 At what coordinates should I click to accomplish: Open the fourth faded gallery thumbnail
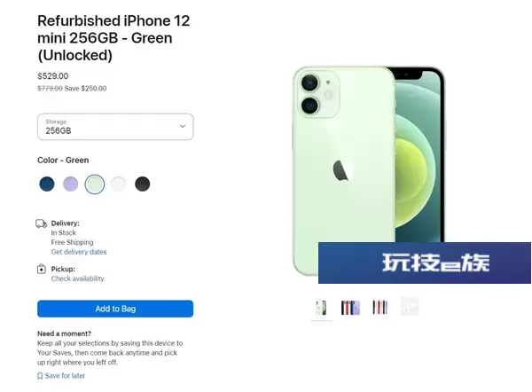[x=410, y=307]
